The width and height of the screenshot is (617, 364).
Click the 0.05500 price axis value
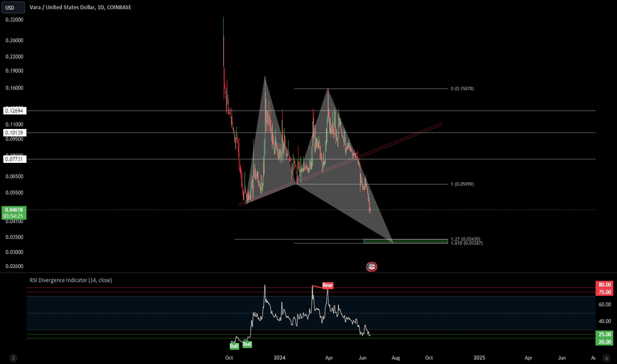click(x=14, y=193)
